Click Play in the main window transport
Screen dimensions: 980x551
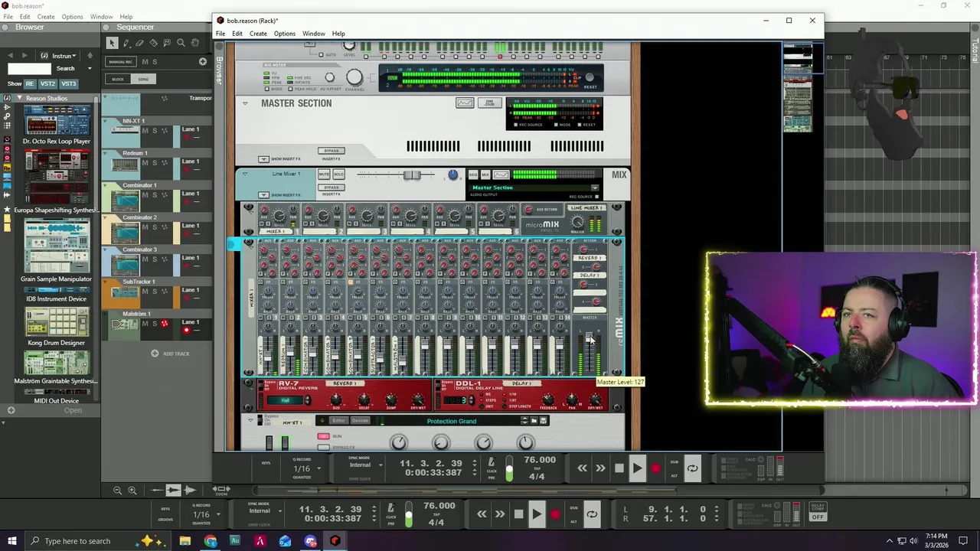point(537,514)
